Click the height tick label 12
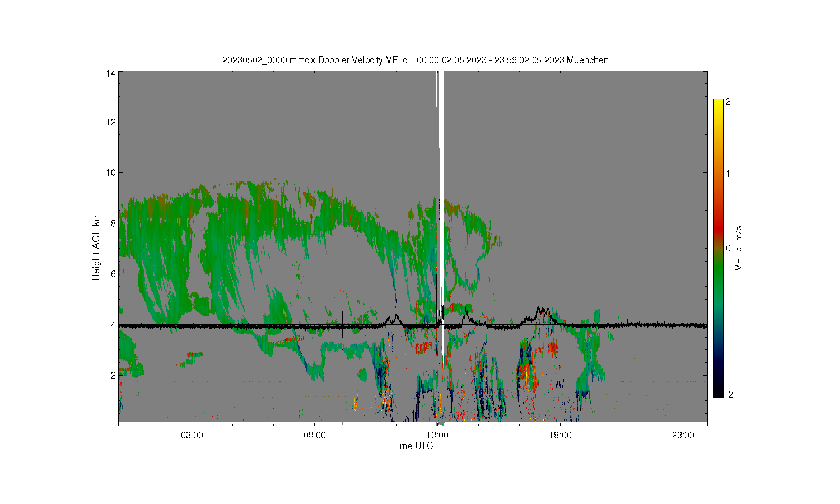Image resolution: width=840 pixels, height=504 pixels. (111, 122)
